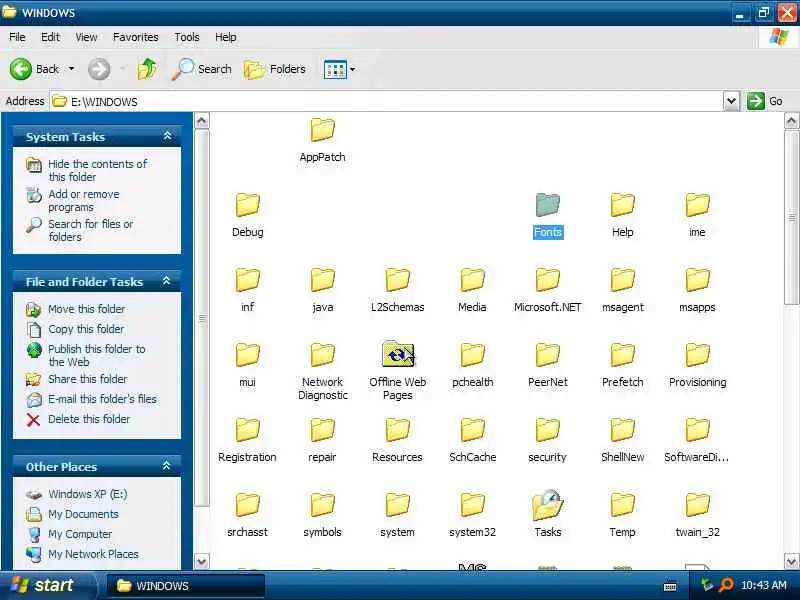The height and width of the screenshot is (600, 800).
Task: Click the address field showing E:\WINDOWS
Action: (x=386, y=102)
